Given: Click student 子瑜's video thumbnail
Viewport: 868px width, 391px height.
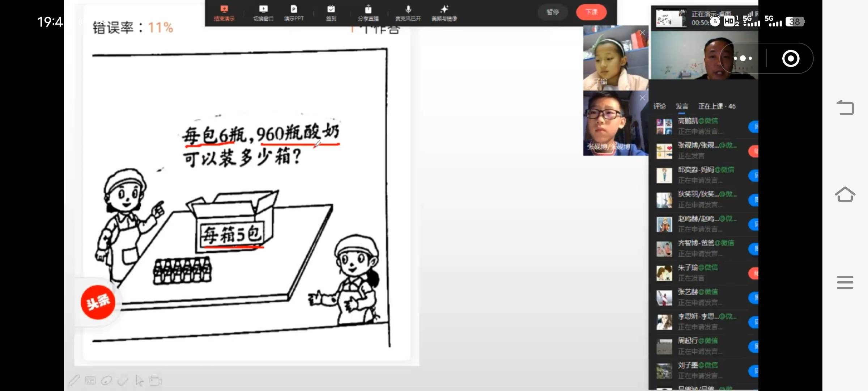Looking at the screenshot, I should coord(615,58).
